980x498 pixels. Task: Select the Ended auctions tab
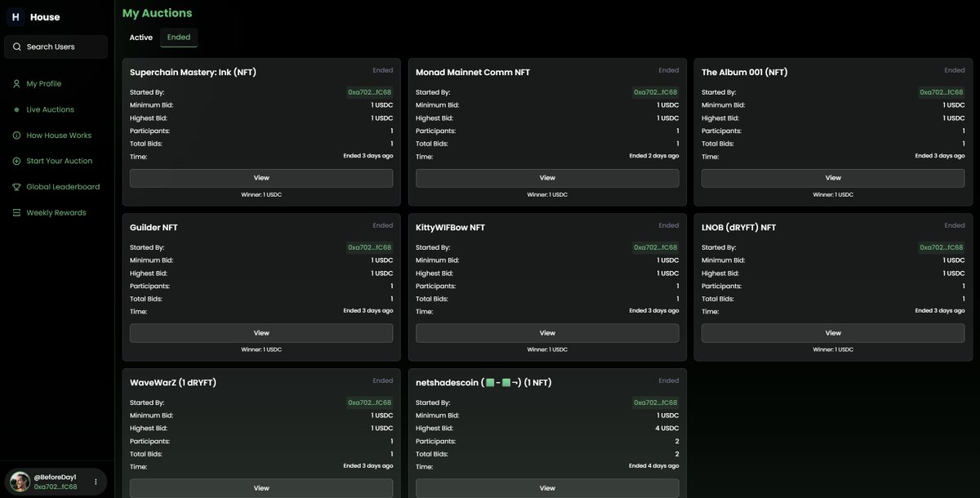coord(179,38)
